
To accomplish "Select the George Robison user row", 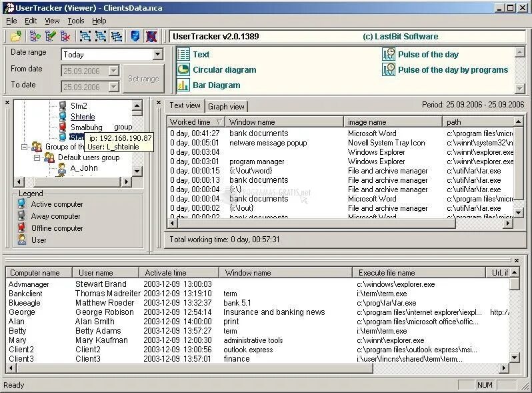I will pos(258,312).
